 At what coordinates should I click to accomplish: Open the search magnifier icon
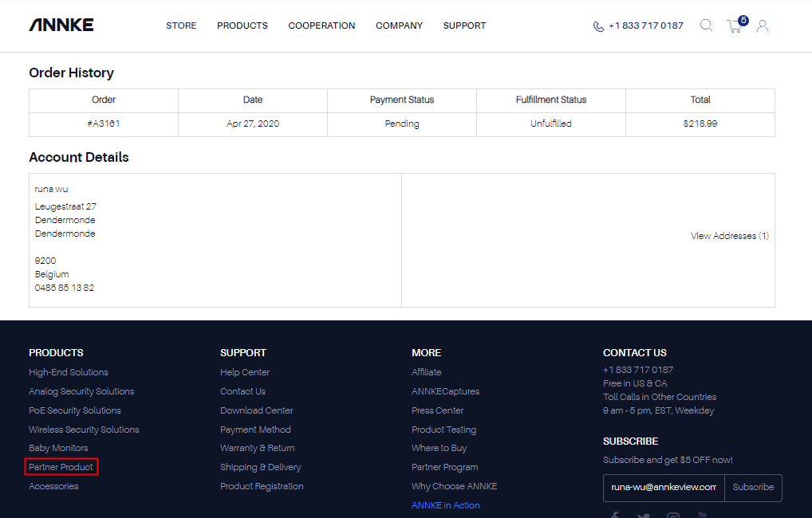pos(706,25)
